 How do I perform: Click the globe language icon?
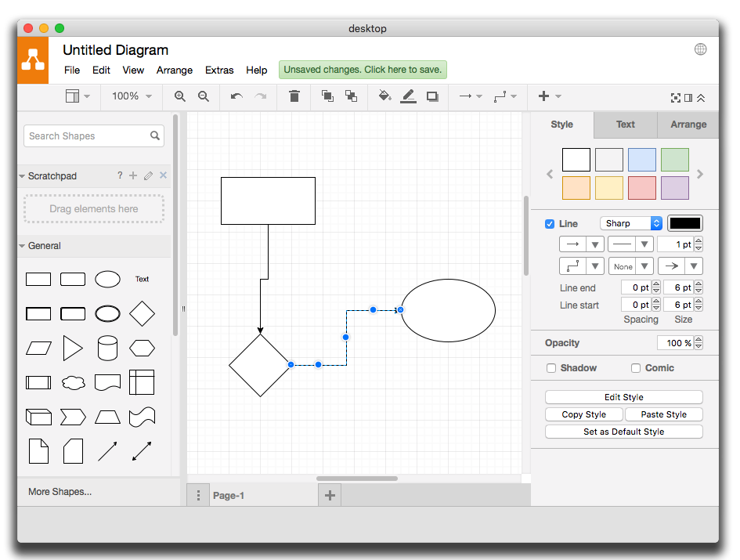click(x=700, y=49)
